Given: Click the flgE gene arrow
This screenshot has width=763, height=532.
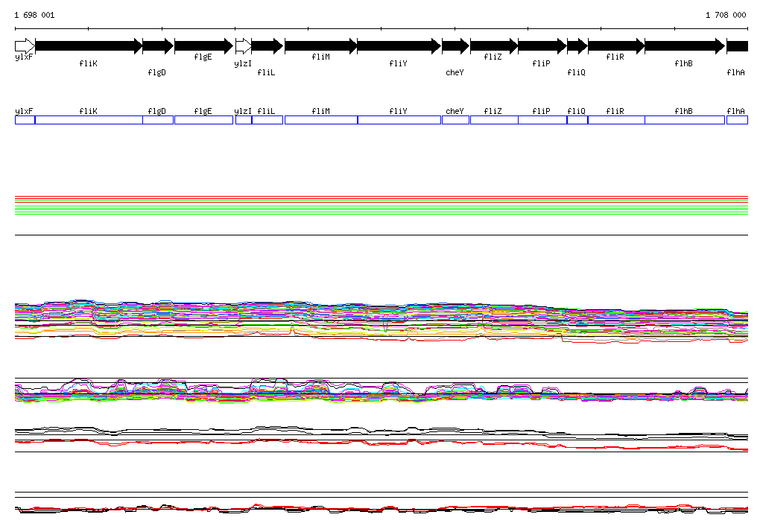Looking at the screenshot, I should [203, 46].
